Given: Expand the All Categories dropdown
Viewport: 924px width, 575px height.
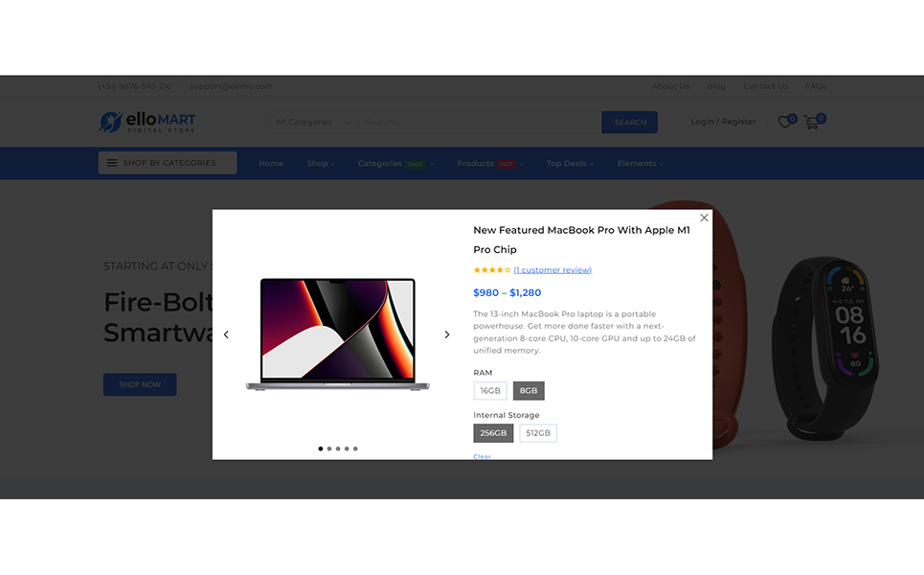Looking at the screenshot, I should 312,122.
